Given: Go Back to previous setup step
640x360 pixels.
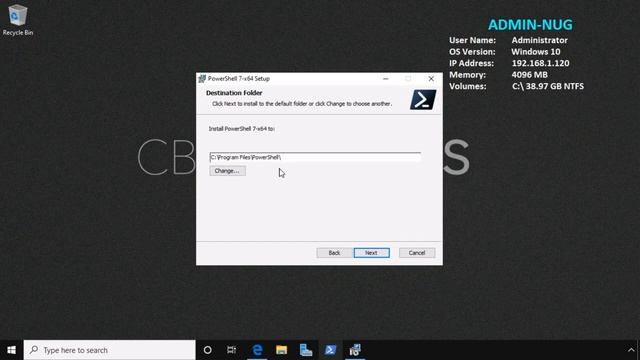Looking at the screenshot, I should (334, 253).
